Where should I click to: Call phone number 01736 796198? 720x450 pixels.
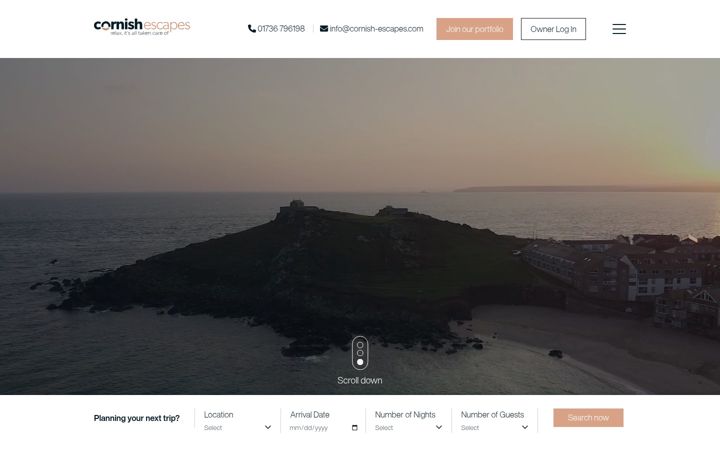(x=281, y=28)
